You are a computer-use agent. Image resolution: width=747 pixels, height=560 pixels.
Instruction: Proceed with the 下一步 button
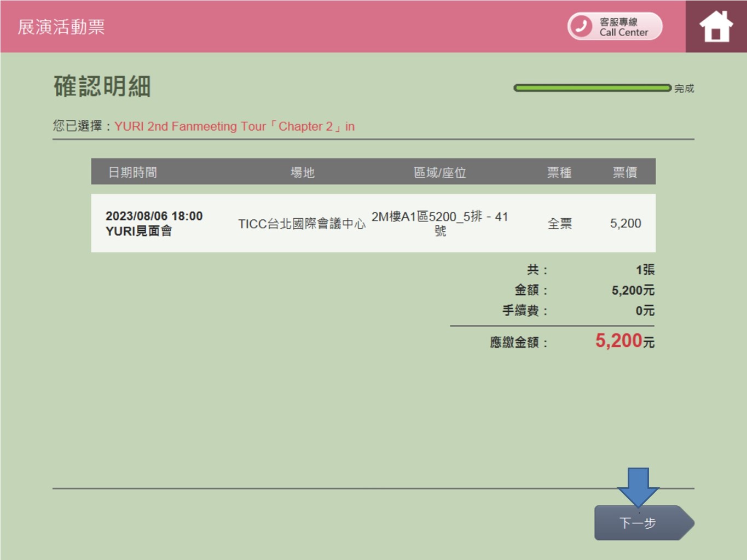coord(644,523)
